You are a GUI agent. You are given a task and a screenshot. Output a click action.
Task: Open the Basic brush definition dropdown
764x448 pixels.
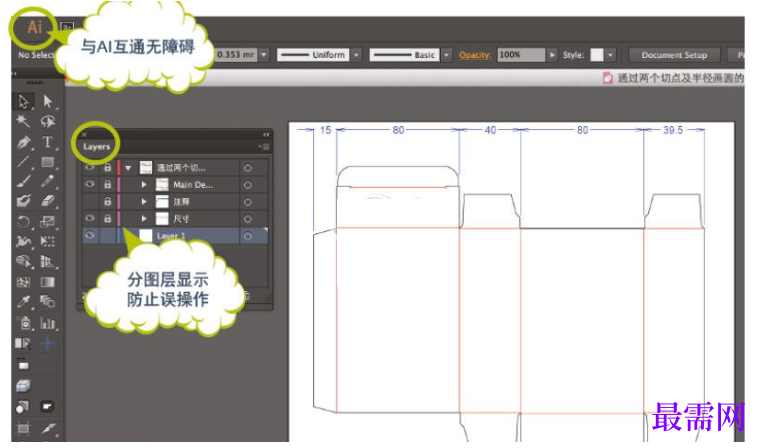coord(446,55)
